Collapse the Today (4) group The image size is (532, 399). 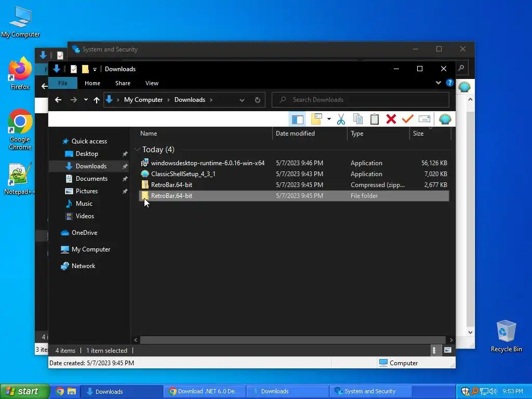[137, 149]
